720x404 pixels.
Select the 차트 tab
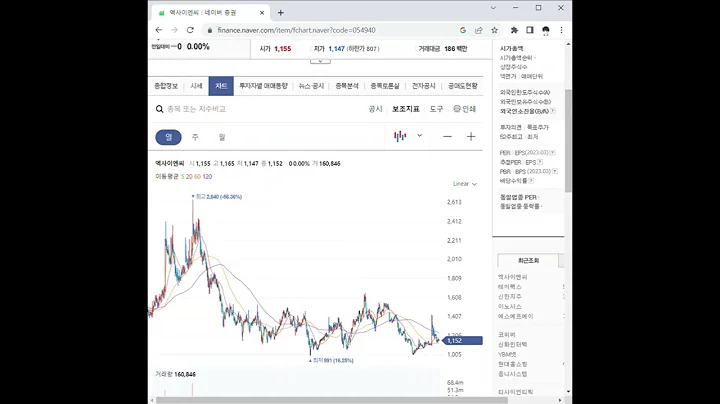point(221,86)
